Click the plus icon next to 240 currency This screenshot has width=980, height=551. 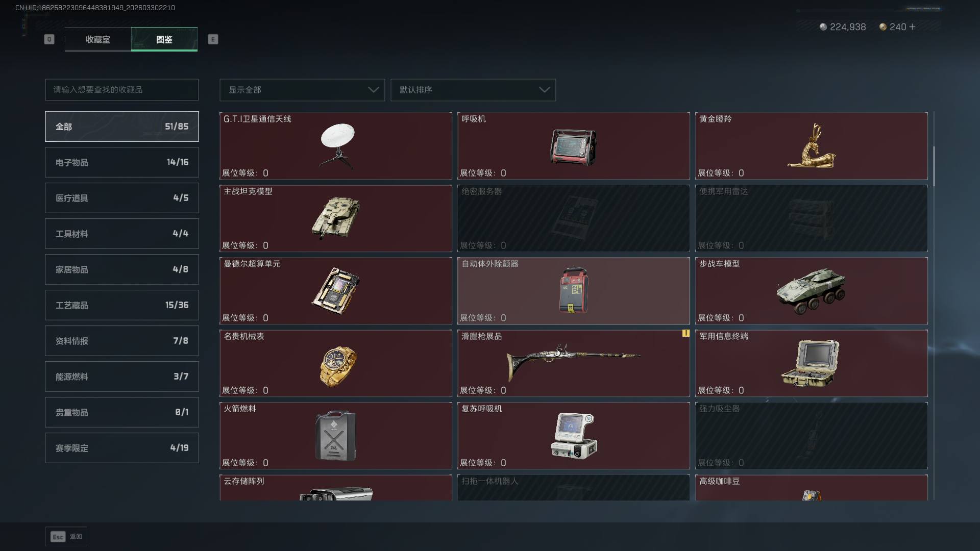pos(912,27)
